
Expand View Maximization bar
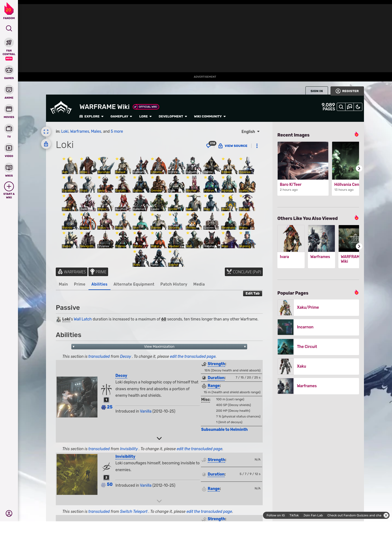[159, 347]
